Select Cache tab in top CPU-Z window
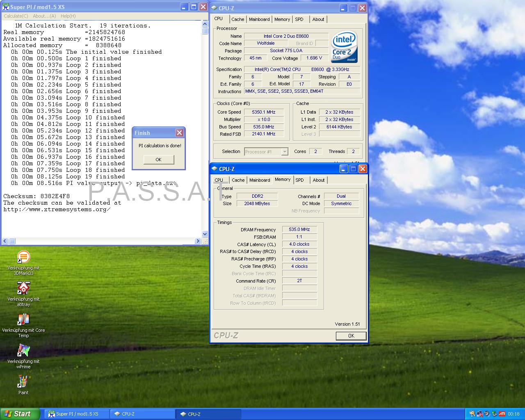 pyautogui.click(x=237, y=19)
